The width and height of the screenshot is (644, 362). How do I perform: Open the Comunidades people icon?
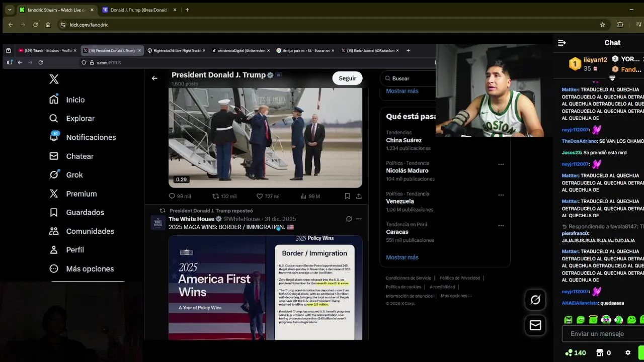pos(54,231)
